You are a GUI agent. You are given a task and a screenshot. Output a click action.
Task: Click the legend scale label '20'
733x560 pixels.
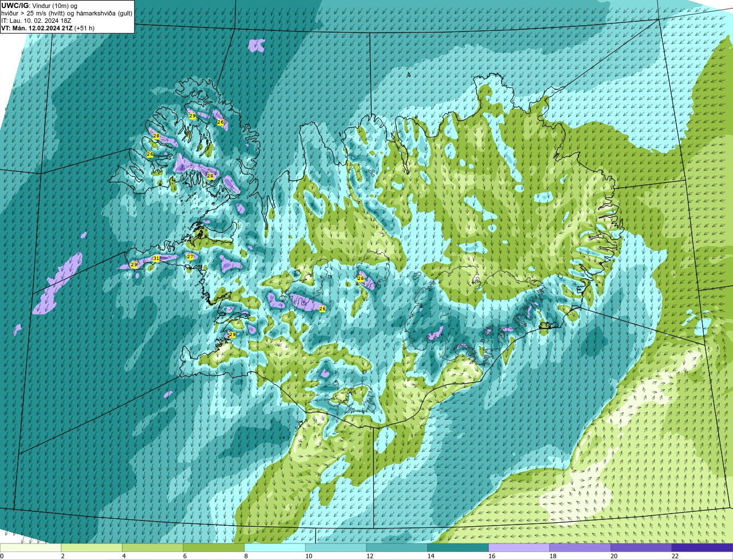pos(614,556)
